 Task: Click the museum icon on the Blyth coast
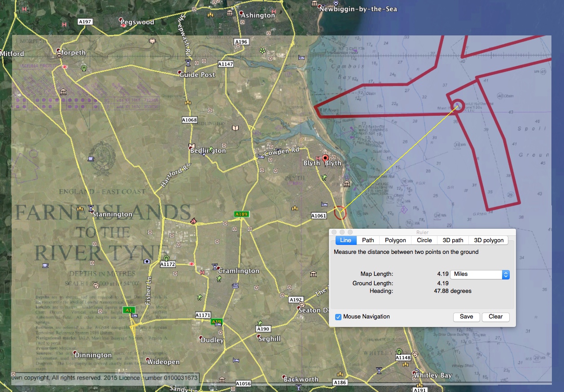tap(346, 184)
